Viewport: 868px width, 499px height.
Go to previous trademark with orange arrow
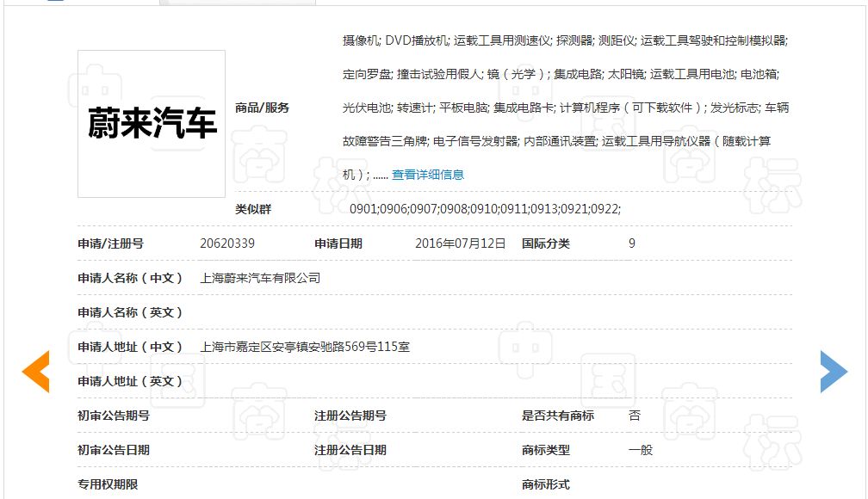[x=35, y=372]
